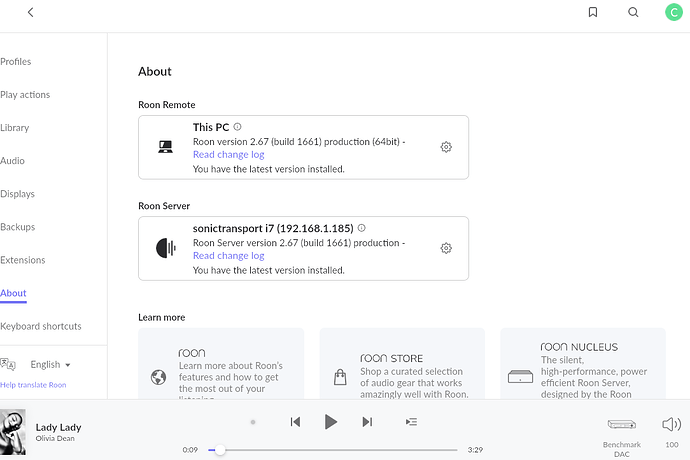Open the green profile avatar menu

click(x=673, y=12)
